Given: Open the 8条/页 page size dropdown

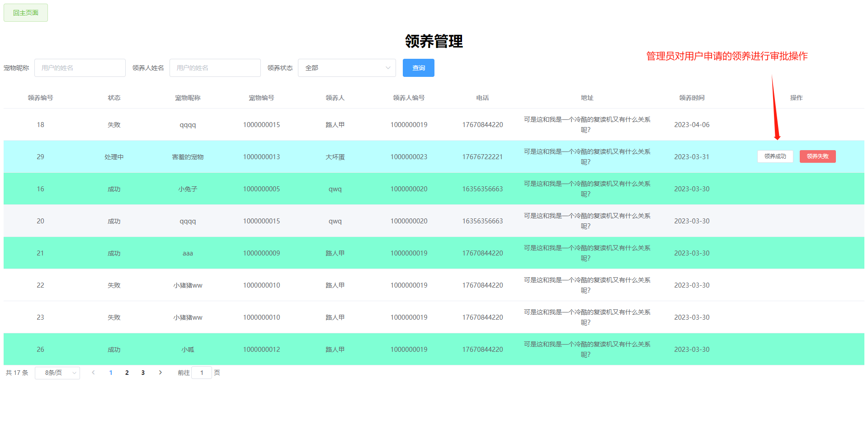Looking at the screenshot, I should 57,373.
